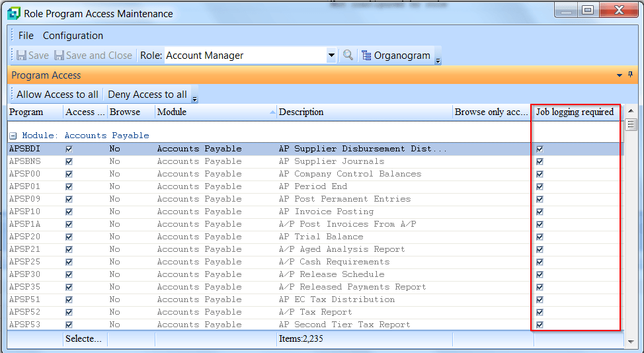Open overflow options after Deny Access to all

pyautogui.click(x=194, y=99)
